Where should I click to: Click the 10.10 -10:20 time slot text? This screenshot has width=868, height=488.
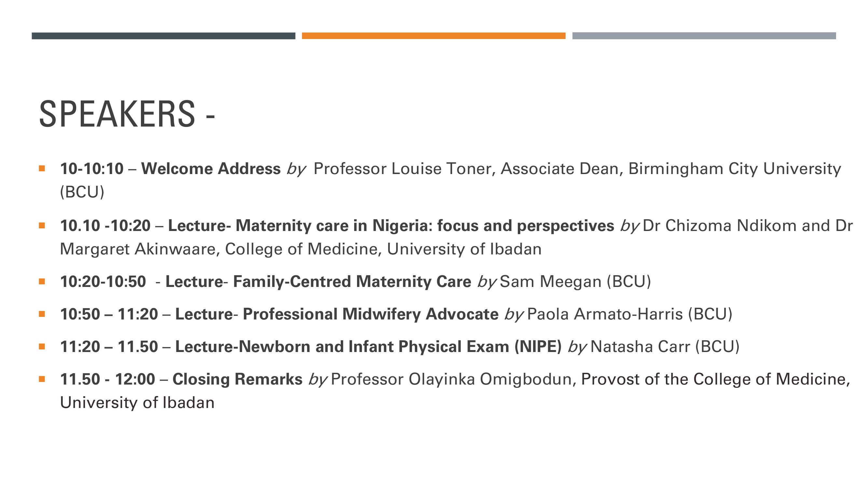105,225
